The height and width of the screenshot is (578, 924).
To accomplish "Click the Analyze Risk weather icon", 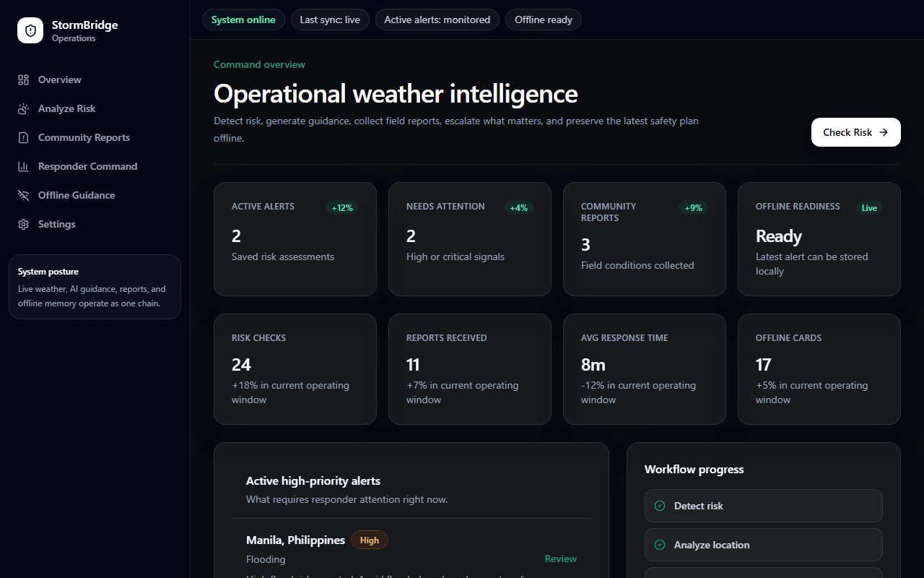I will (24, 108).
